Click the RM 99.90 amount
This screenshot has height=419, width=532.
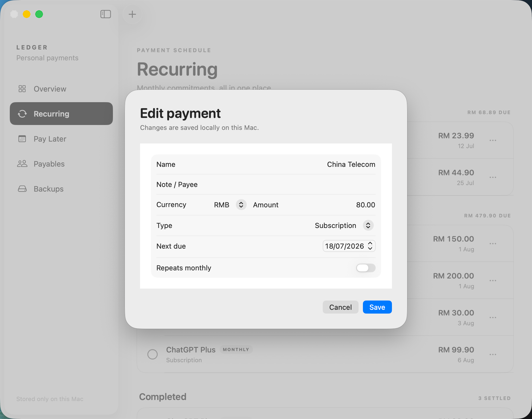point(456,350)
